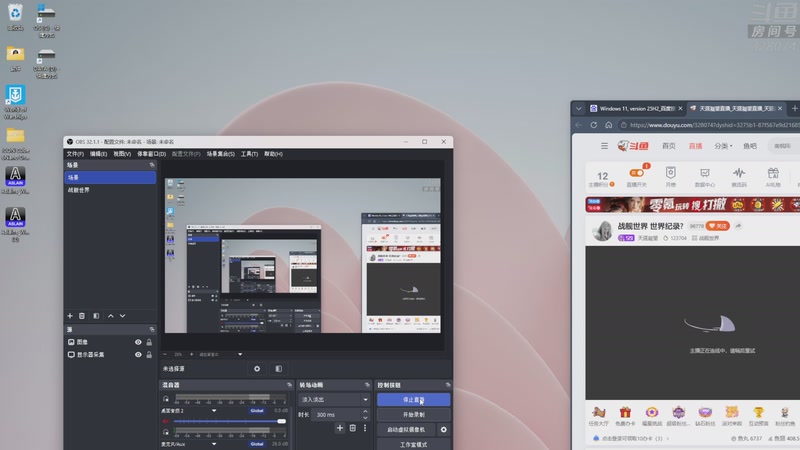Remove transition with the trash icon
This screenshot has height=450, width=800.
353,428
